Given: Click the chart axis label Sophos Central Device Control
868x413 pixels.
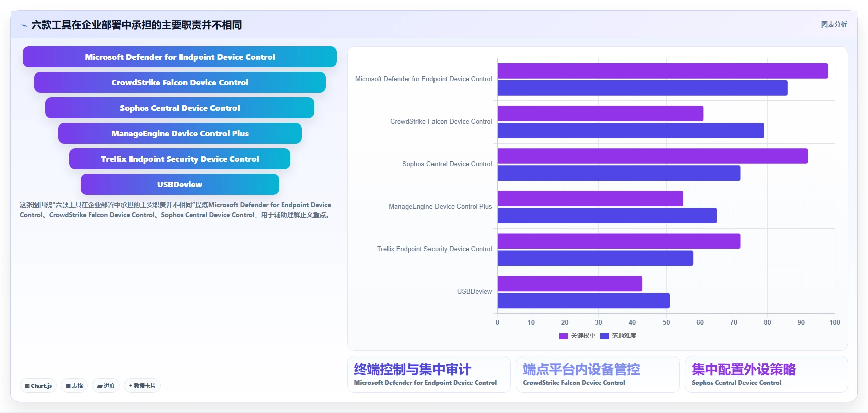Looking at the screenshot, I should pos(447,164).
